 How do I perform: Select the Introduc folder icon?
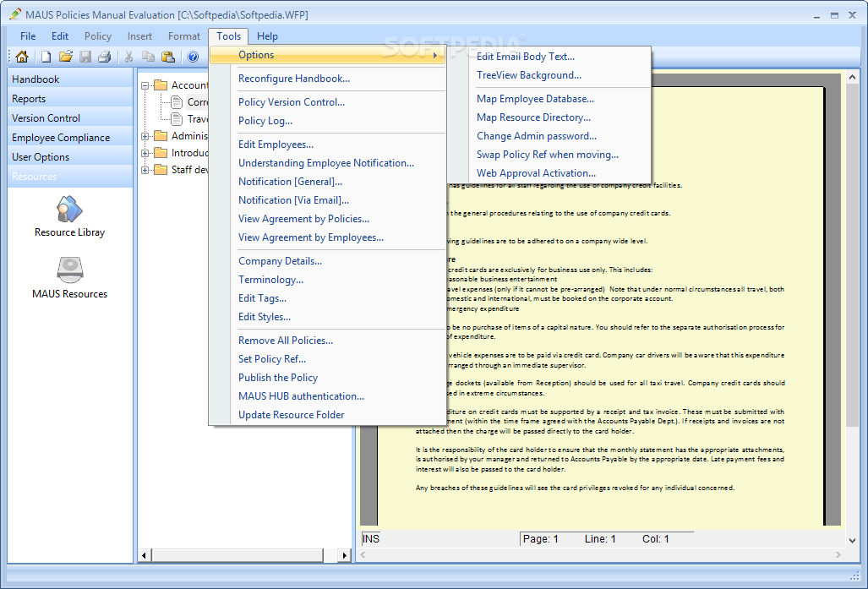tap(161, 153)
